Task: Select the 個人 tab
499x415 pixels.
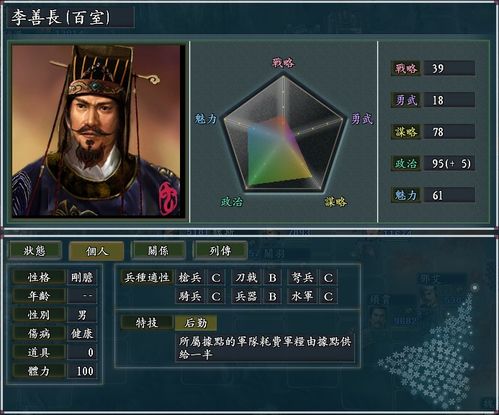Action: pyautogui.click(x=97, y=251)
